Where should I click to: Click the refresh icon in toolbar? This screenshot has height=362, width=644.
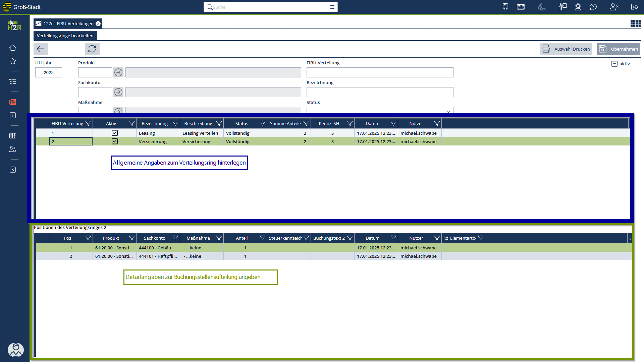[92, 49]
